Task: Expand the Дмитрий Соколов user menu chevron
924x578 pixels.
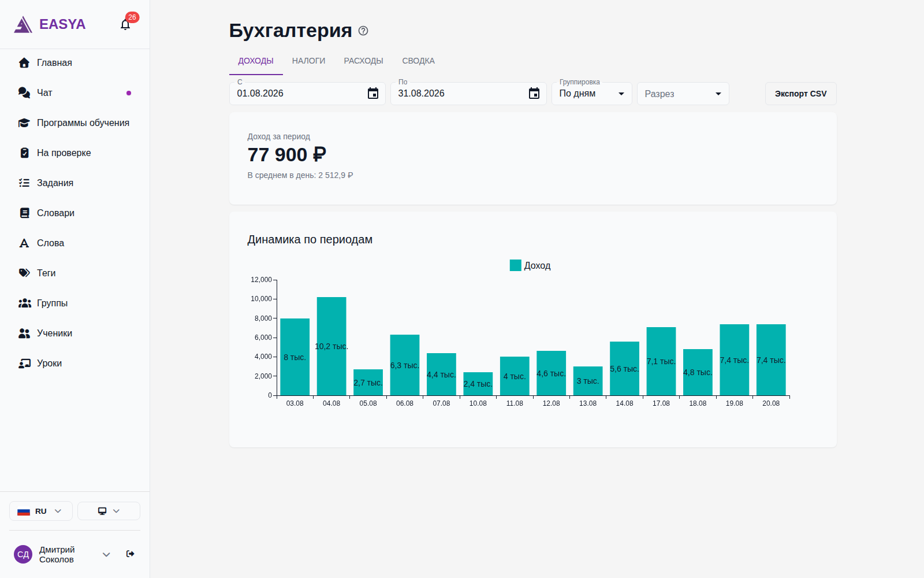Action: point(106,554)
